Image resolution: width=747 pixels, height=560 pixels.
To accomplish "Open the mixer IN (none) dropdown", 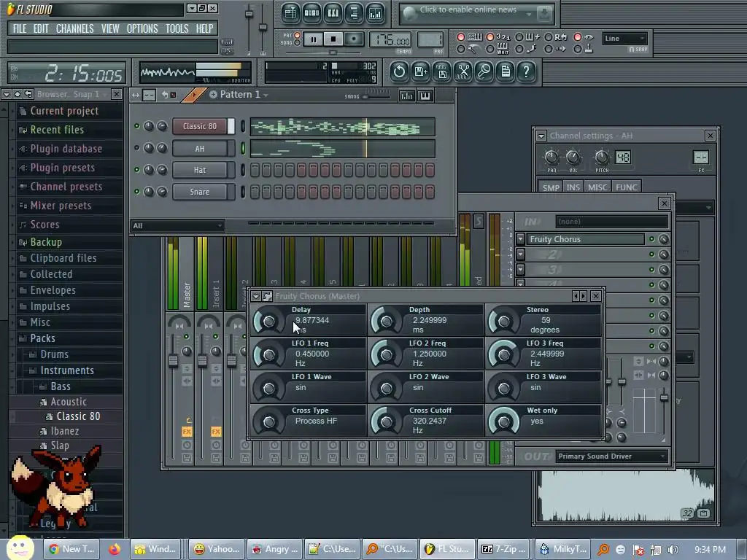I will click(612, 222).
